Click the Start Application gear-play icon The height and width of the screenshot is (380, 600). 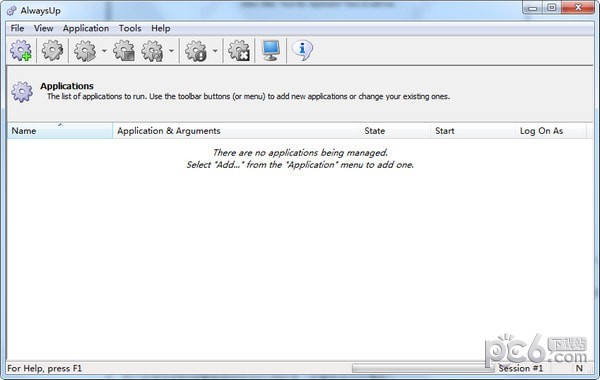coord(85,51)
